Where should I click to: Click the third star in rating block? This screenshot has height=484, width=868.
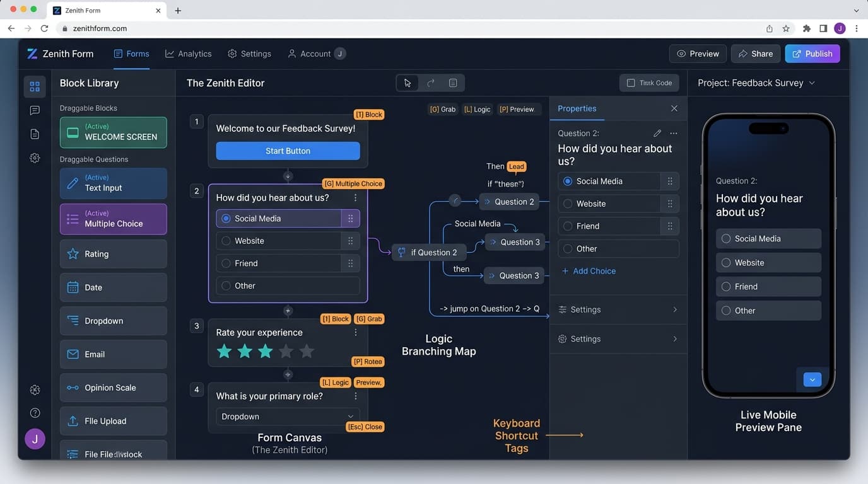[266, 351]
